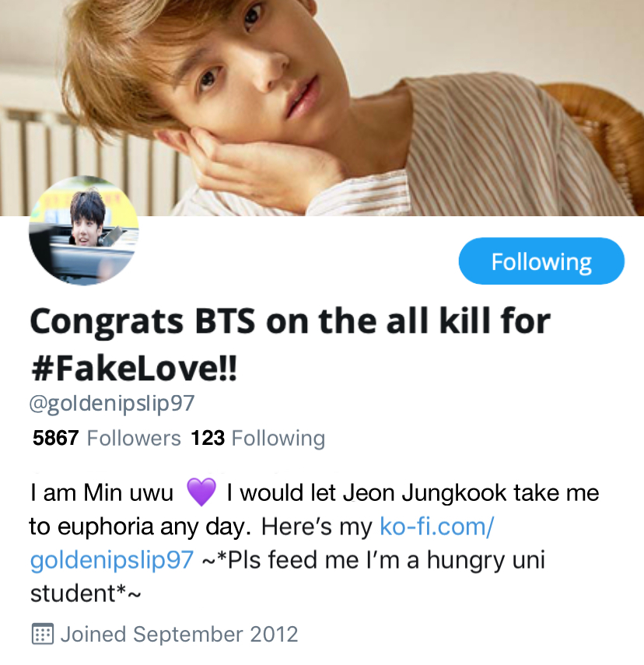Screen dimensions: 644x665
Task: Click the calendar icon beside the join date
Action: click(x=43, y=634)
